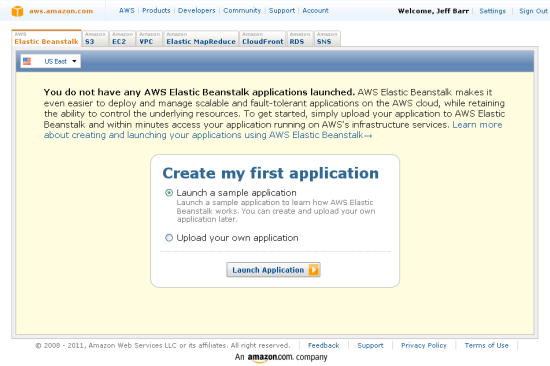Click the Create my first application heading
The height and width of the screenshot is (366, 550).
tap(270, 173)
